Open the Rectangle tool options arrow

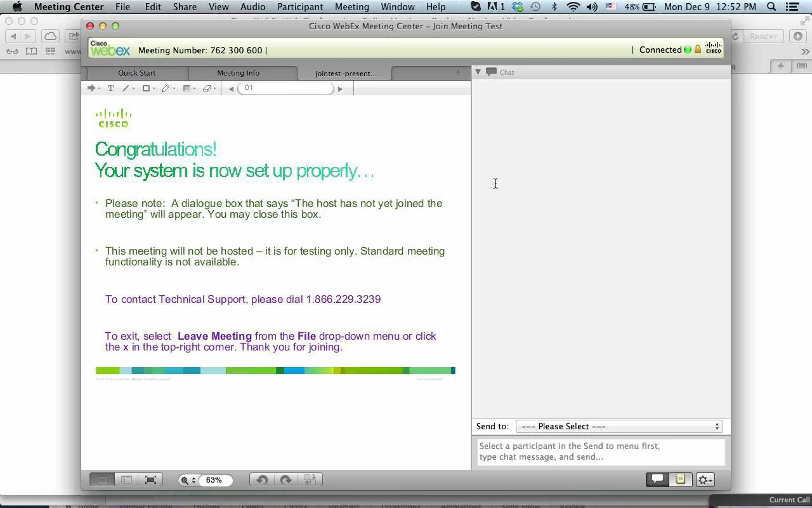(x=154, y=89)
